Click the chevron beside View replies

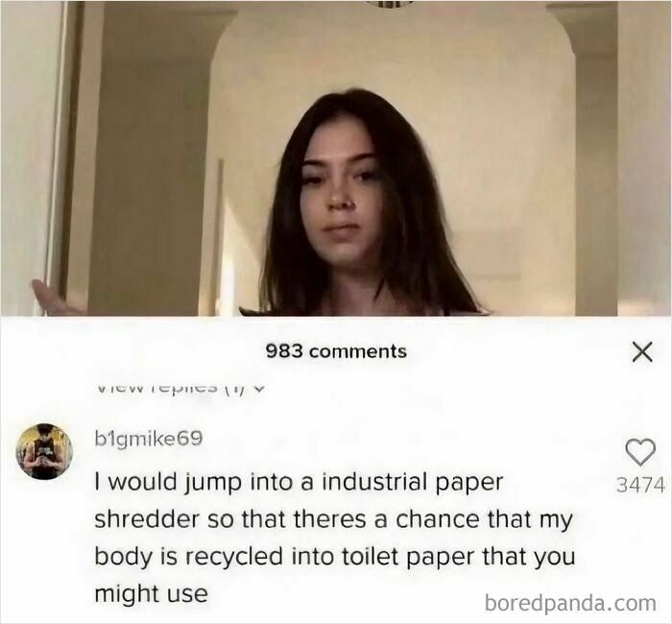point(257,388)
